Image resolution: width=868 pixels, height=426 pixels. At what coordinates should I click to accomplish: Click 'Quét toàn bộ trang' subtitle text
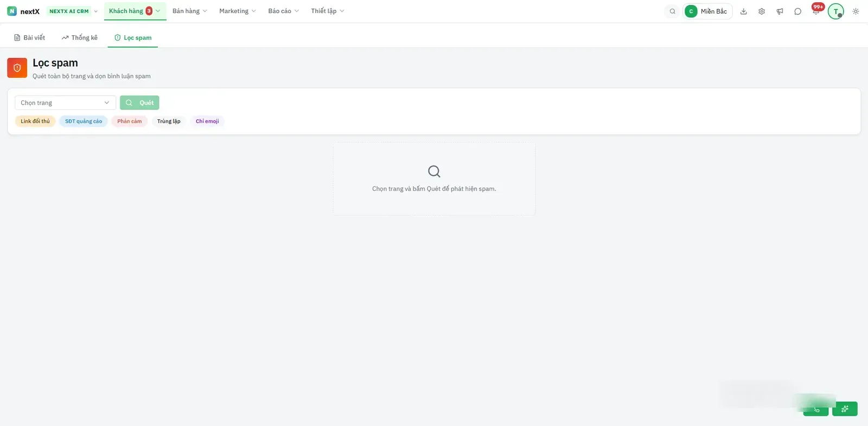[x=92, y=76]
